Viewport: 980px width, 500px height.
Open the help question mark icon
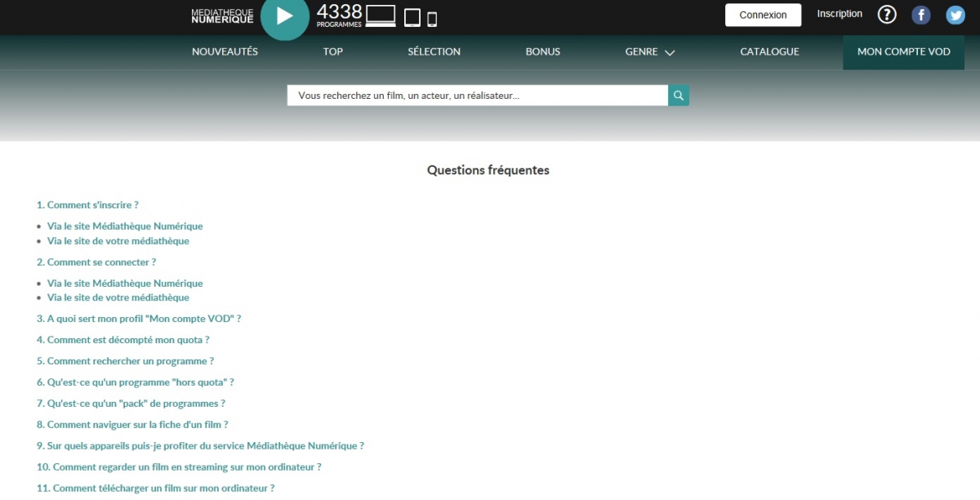click(887, 15)
